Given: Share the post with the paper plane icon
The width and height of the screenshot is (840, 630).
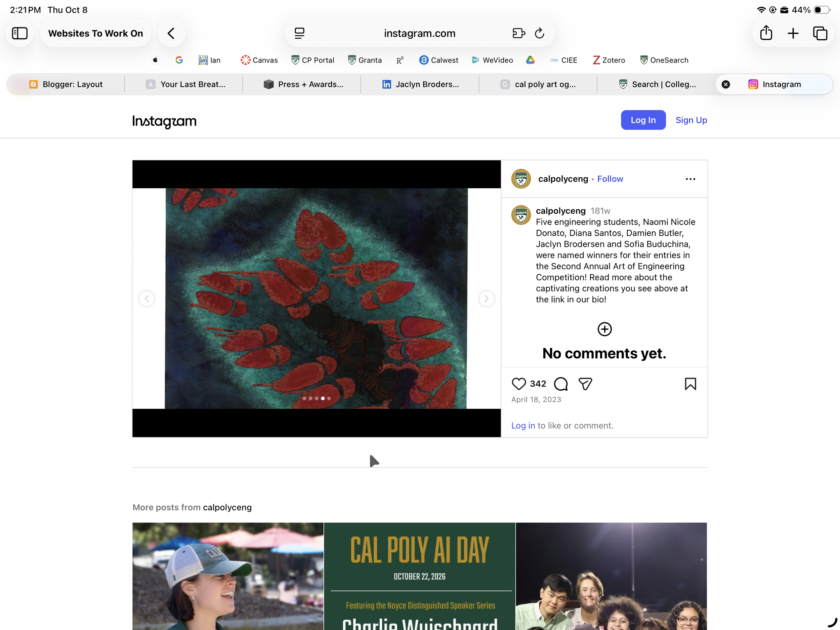Looking at the screenshot, I should click(585, 384).
